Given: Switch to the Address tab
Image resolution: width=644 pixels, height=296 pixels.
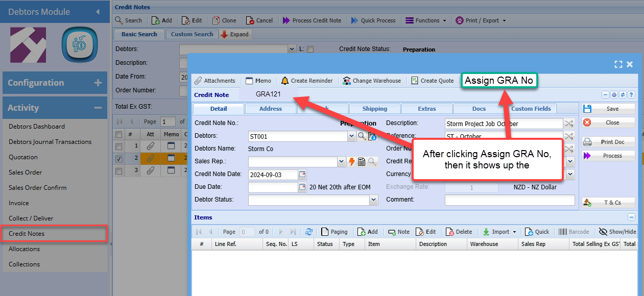Looking at the screenshot, I should click(x=270, y=109).
